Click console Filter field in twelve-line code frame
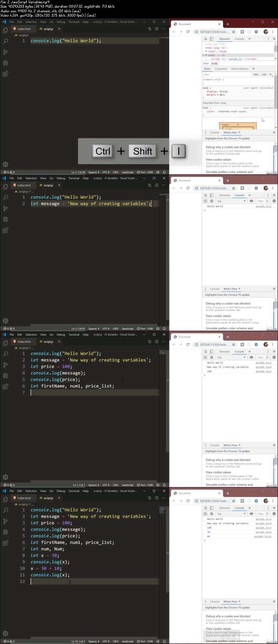The image size is (278, 644). 261,514
